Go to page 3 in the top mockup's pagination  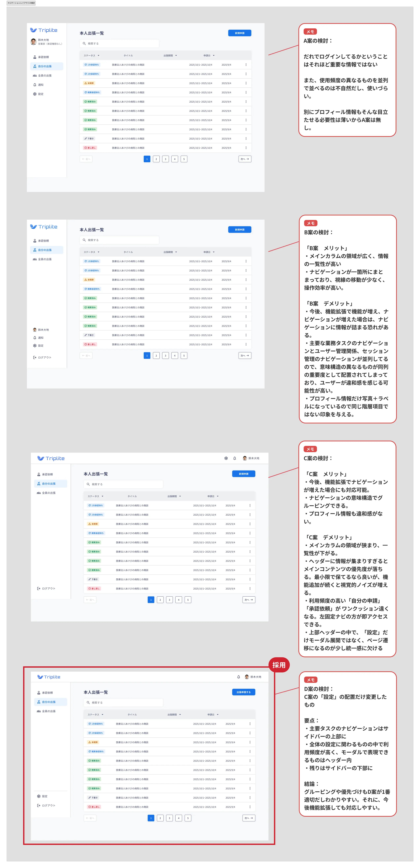165,159
